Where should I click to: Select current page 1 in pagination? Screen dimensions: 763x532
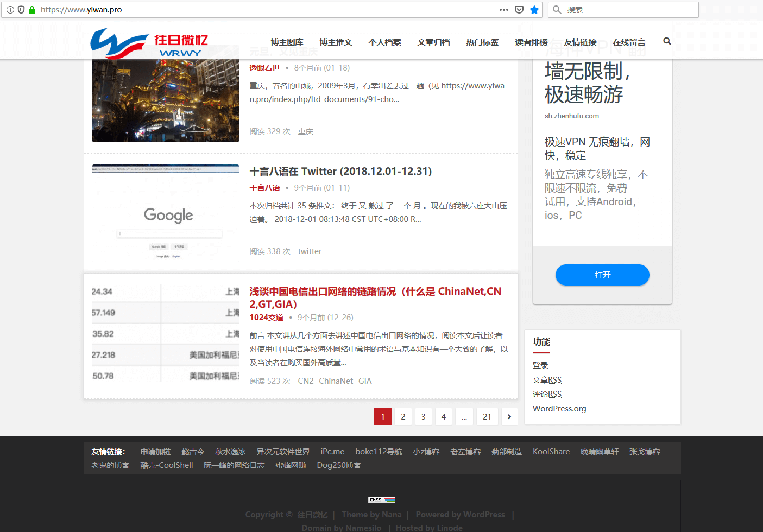click(x=383, y=416)
